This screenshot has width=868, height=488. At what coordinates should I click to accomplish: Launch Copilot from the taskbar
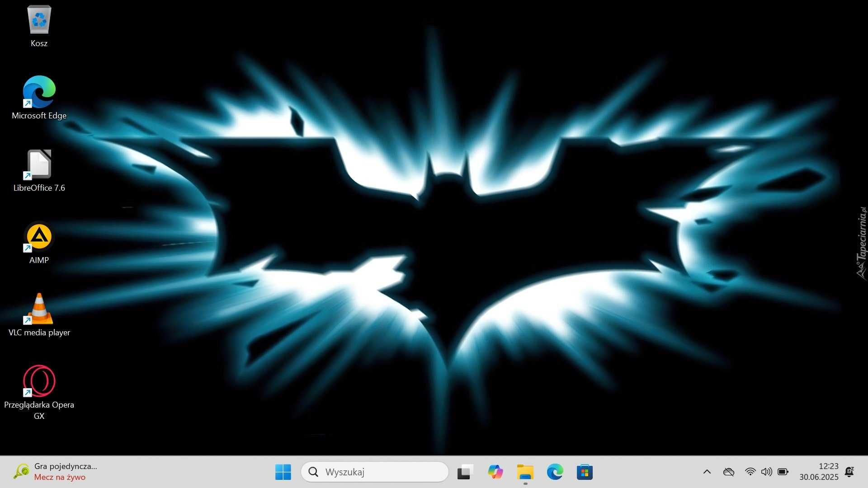495,472
